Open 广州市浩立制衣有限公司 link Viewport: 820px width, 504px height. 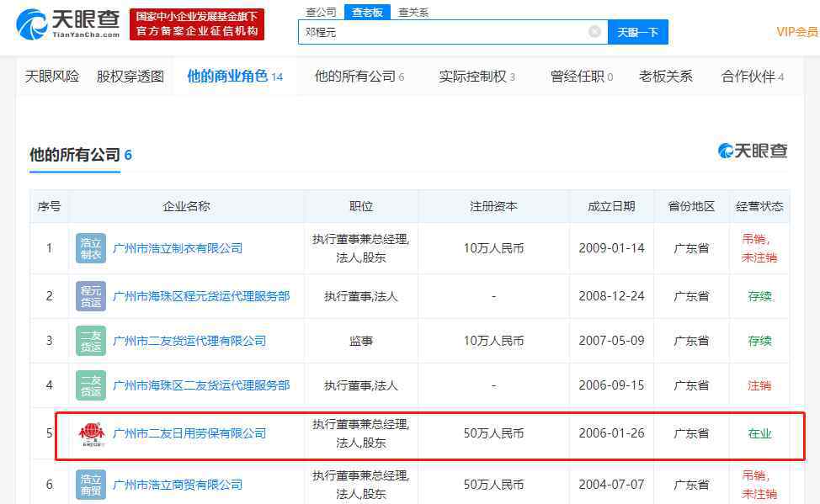(x=178, y=248)
